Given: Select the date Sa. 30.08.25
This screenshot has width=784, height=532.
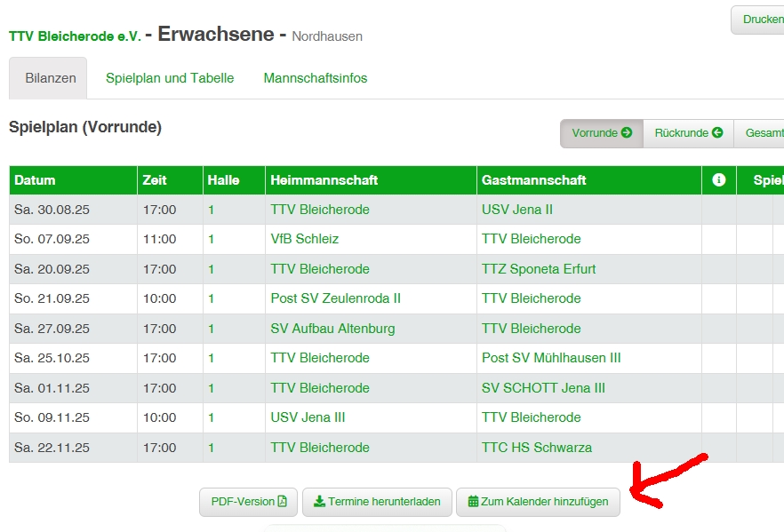Looking at the screenshot, I should pyautogui.click(x=52, y=210).
